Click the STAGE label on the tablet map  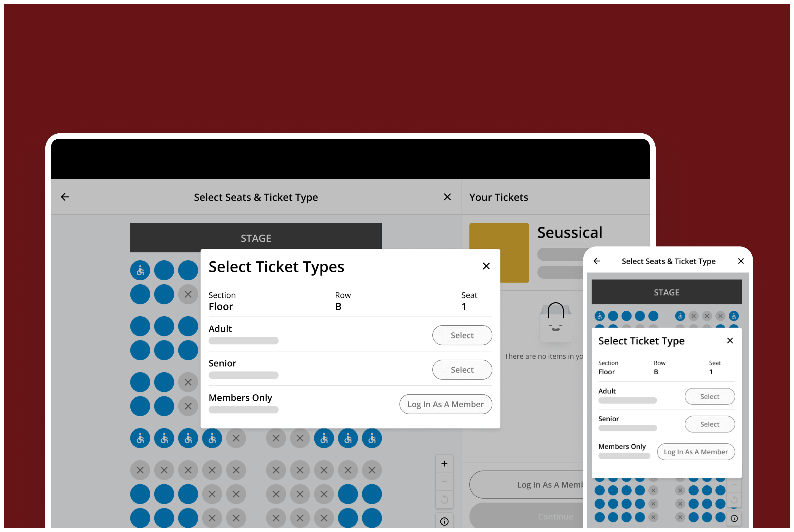point(256,238)
